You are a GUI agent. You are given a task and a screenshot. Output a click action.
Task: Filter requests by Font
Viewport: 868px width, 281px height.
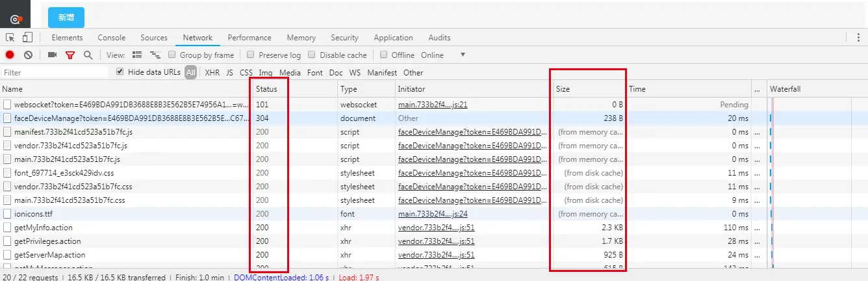pos(315,73)
